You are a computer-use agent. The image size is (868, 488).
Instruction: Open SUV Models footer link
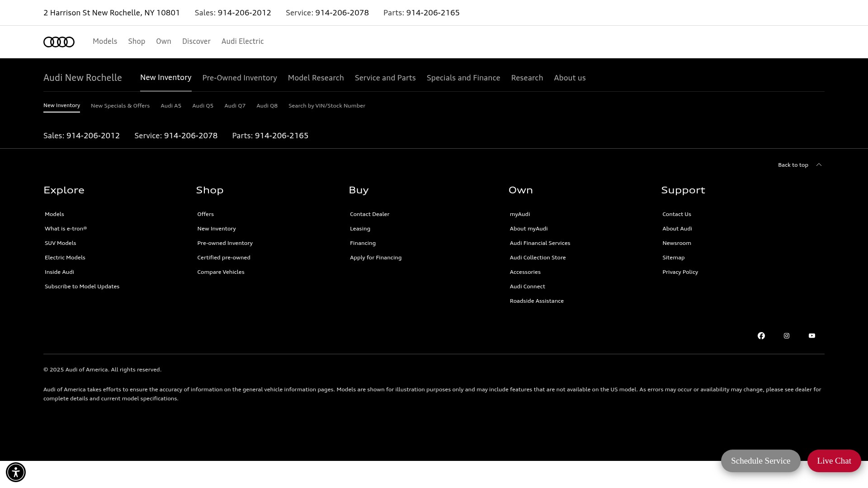(x=60, y=243)
